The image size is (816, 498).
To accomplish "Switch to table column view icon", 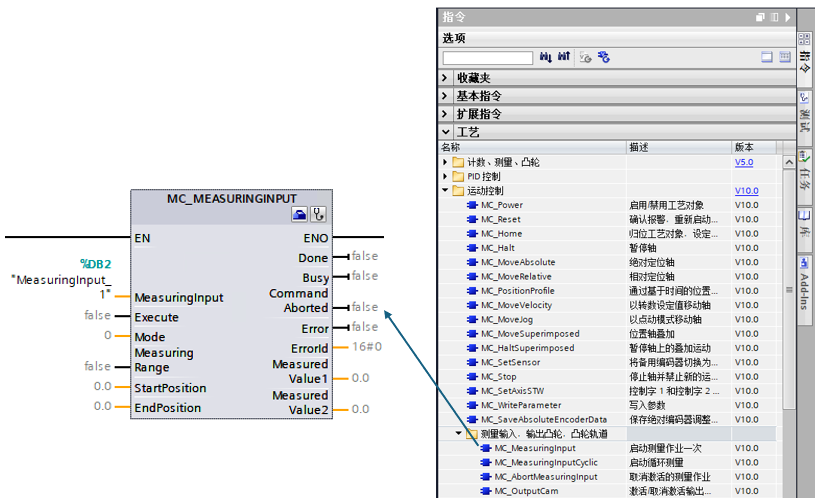I will tap(785, 57).
